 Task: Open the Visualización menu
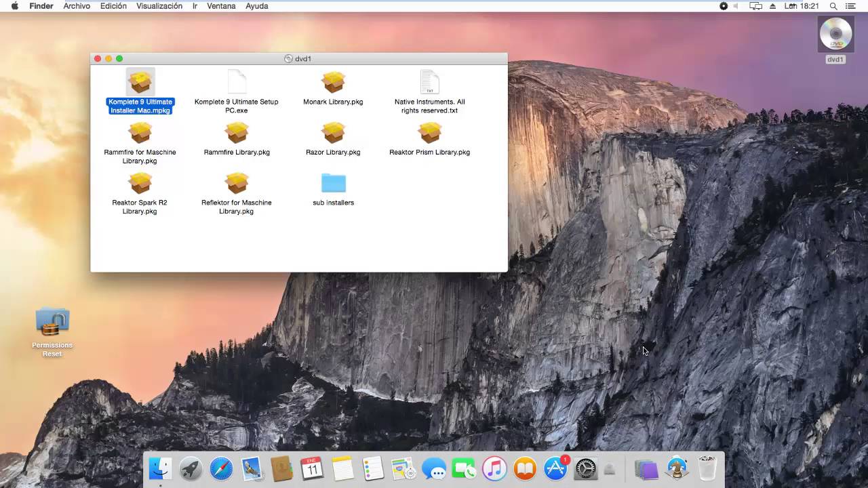(x=159, y=6)
